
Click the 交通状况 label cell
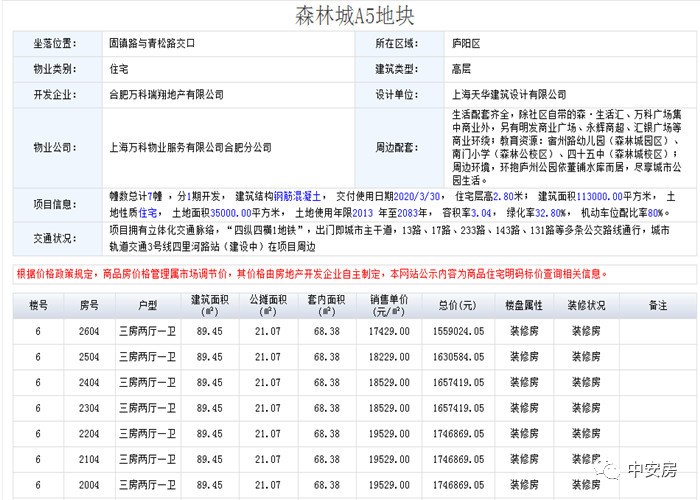pyautogui.click(x=58, y=238)
